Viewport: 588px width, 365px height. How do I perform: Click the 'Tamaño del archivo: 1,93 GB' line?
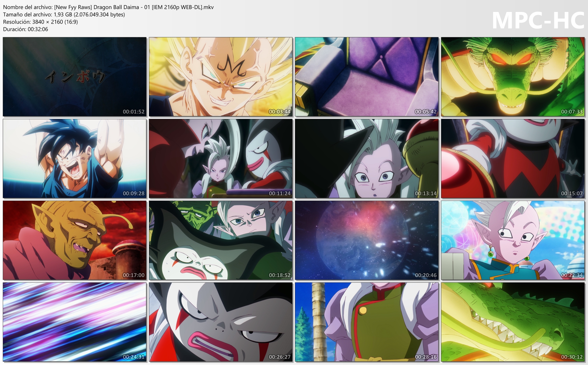click(64, 15)
